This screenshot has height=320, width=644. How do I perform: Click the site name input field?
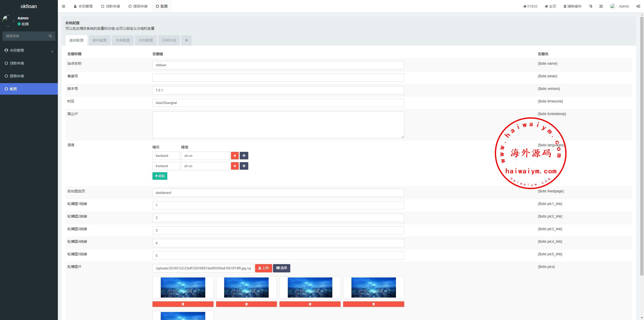point(278,64)
